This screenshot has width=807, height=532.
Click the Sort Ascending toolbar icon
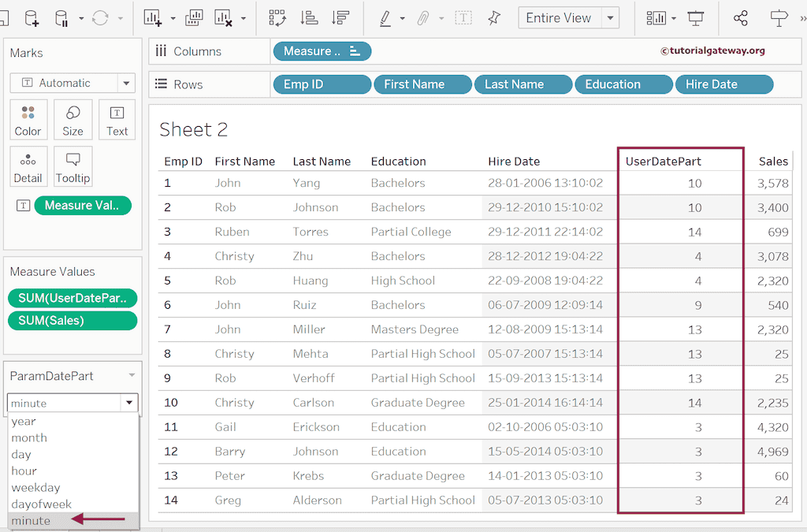click(x=311, y=18)
